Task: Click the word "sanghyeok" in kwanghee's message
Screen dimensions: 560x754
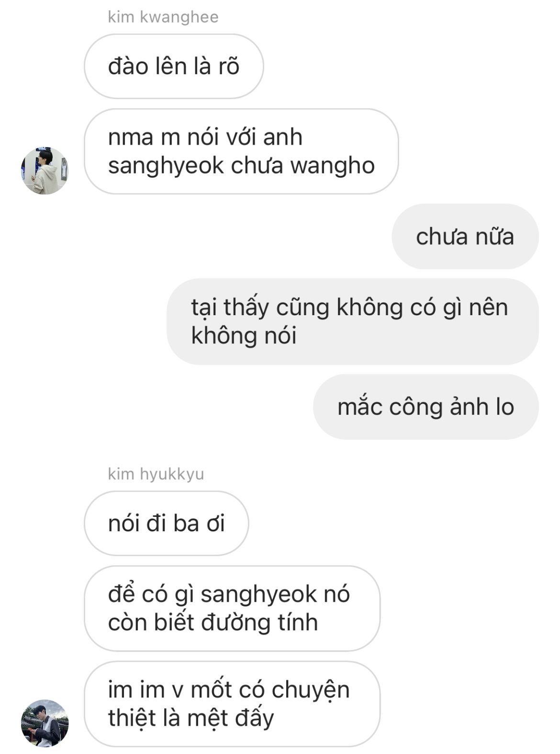Action: [x=166, y=166]
